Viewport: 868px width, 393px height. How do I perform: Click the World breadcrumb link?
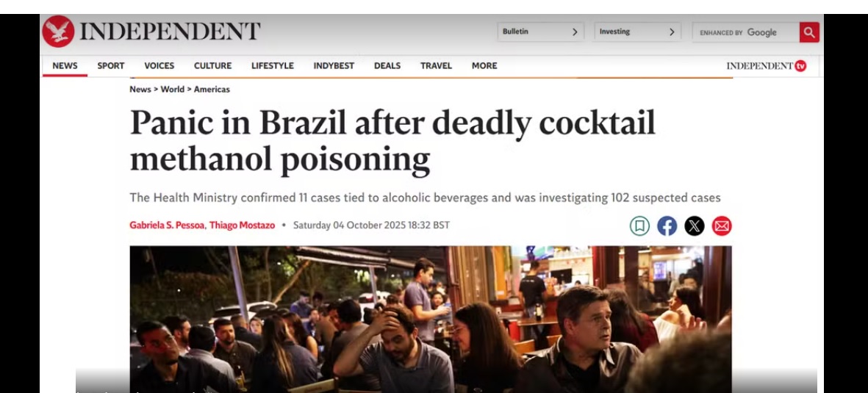coord(173,89)
